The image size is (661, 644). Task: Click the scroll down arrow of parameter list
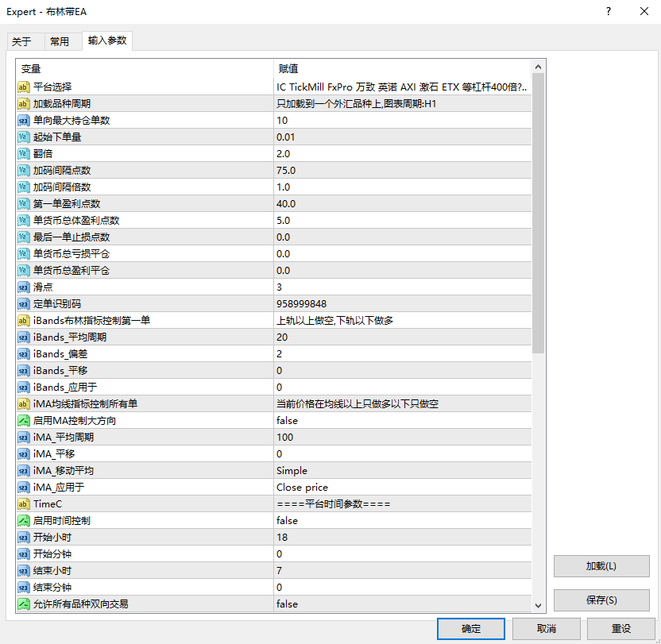coord(539,605)
